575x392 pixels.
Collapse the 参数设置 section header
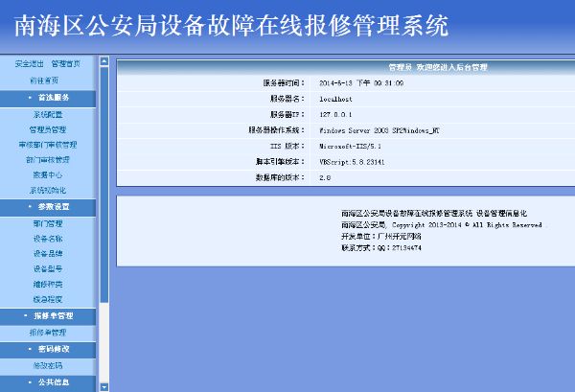pyautogui.click(x=48, y=207)
